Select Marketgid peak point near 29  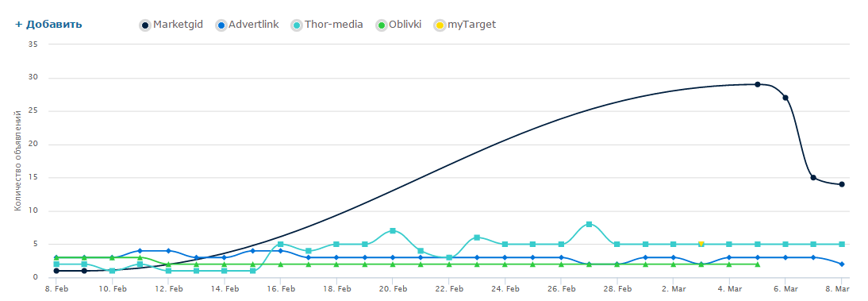point(757,84)
